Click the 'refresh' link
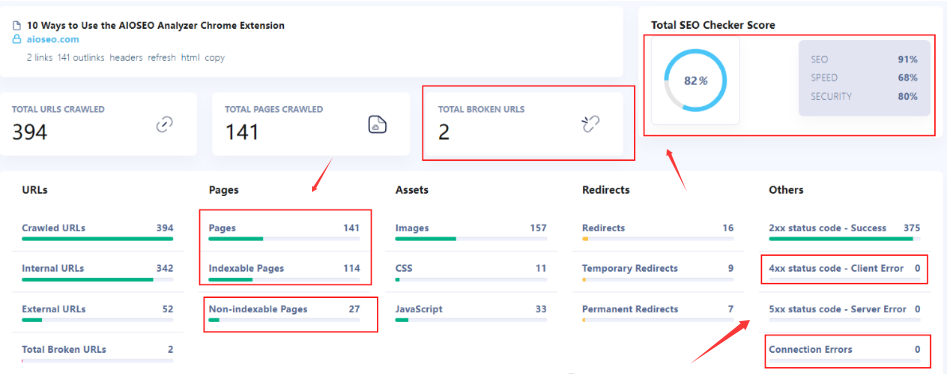 [x=161, y=58]
